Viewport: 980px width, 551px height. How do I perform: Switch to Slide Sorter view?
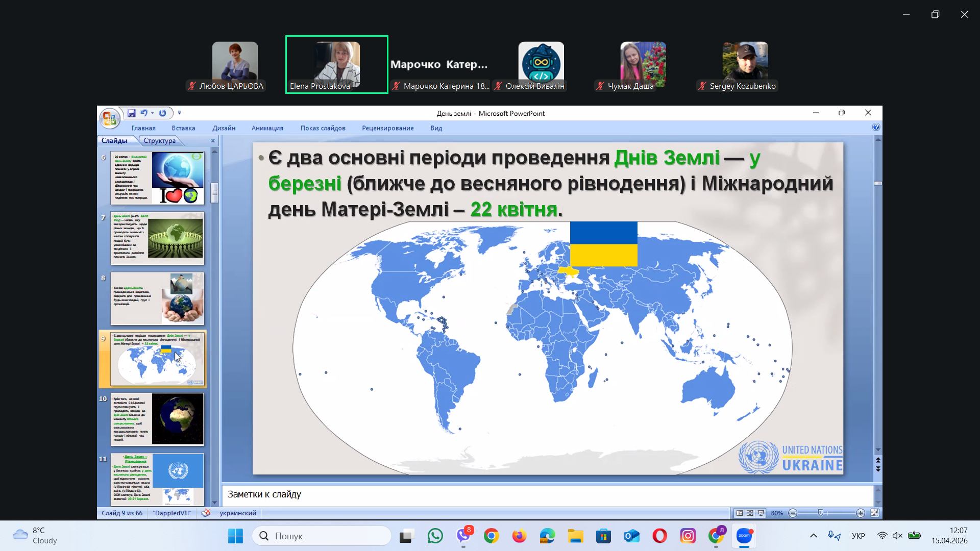(750, 513)
